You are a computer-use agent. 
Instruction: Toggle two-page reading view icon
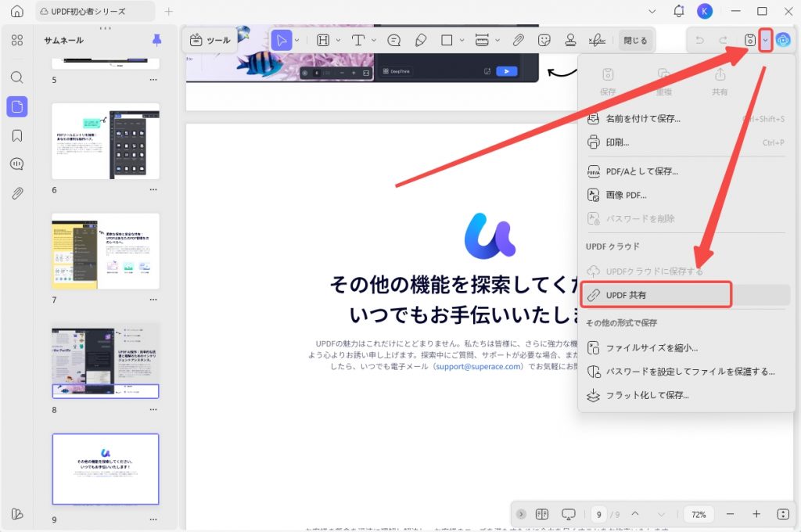click(x=542, y=514)
